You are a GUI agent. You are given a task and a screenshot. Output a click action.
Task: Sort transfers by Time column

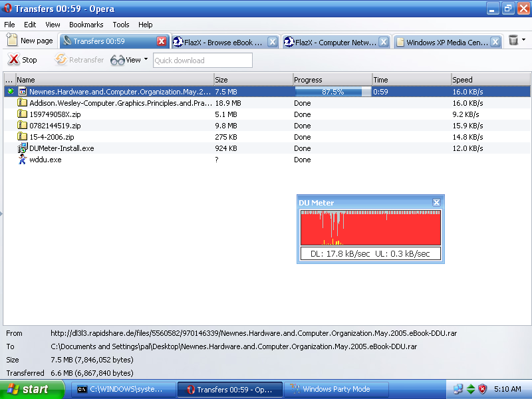[412, 79]
